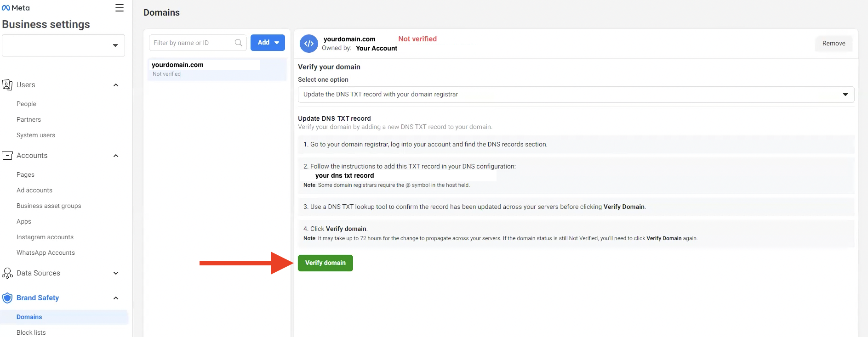The height and width of the screenshot is (337, 868).
Task: Go to Ad accounts
Action: click(34, 190)
